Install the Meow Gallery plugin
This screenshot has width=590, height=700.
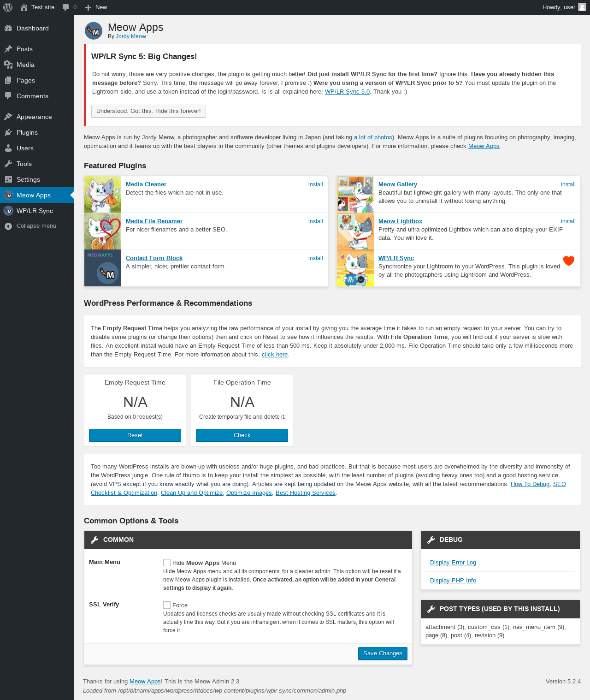point(568,184)
